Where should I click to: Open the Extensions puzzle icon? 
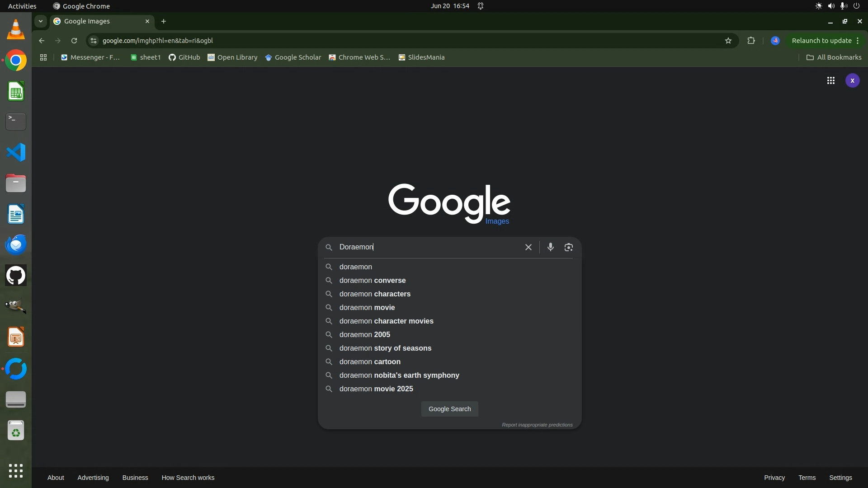coord(751,41)
